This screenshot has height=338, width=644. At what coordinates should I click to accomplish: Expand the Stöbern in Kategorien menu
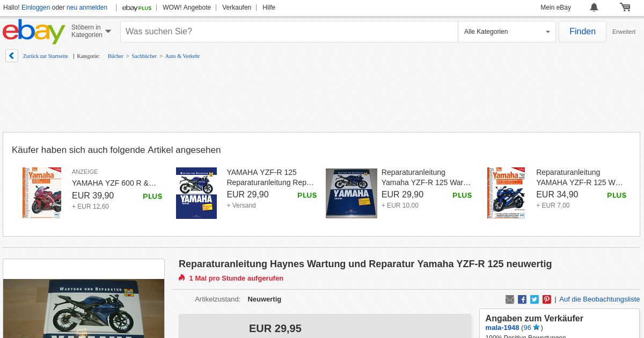91,31
